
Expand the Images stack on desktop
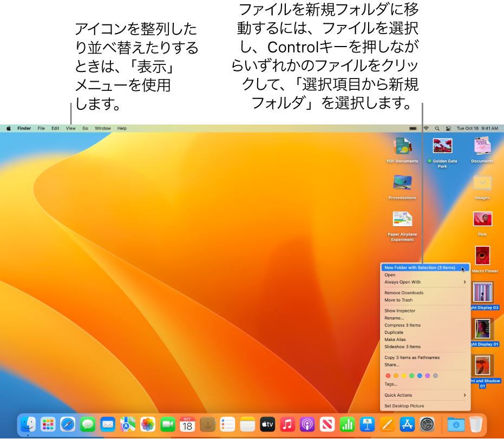(x=482, y=183)
